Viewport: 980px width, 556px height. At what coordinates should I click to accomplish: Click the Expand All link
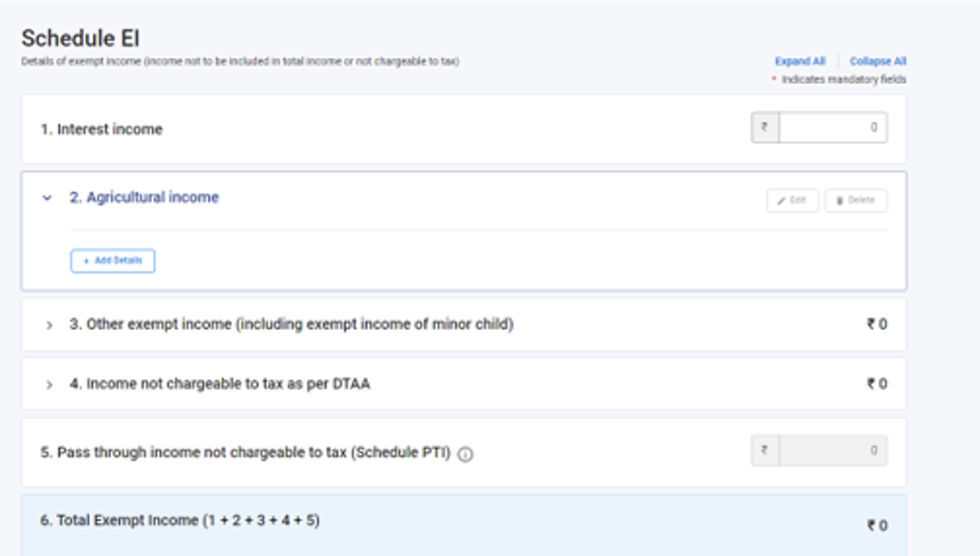coord(800,61)
